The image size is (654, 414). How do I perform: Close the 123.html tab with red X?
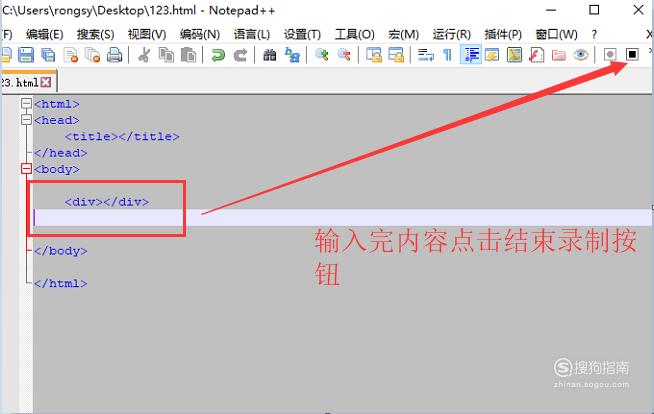(x=46, y=82)
